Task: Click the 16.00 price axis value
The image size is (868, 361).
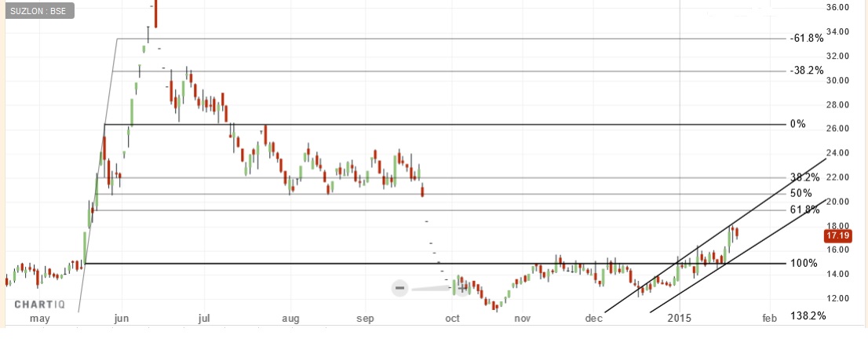Action: coord(837,250)
